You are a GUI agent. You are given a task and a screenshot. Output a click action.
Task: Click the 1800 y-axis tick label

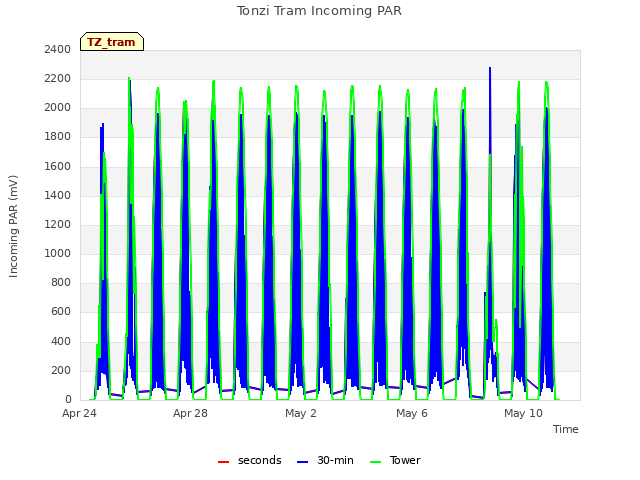click(58, 137)
